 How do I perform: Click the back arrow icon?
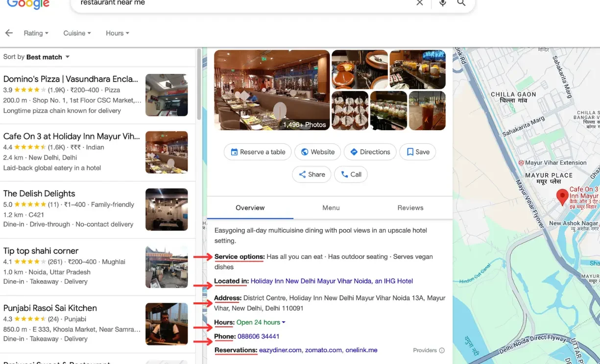coord(9,33)
